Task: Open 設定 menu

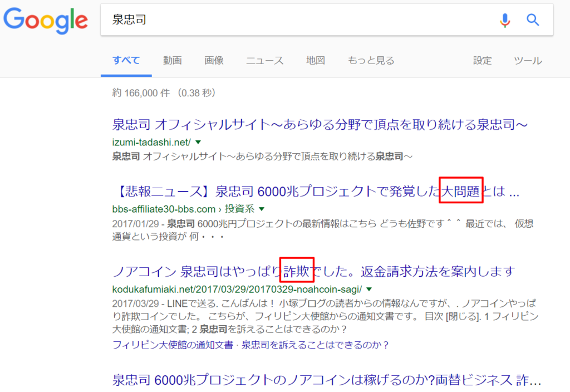Action: point(483,60)
